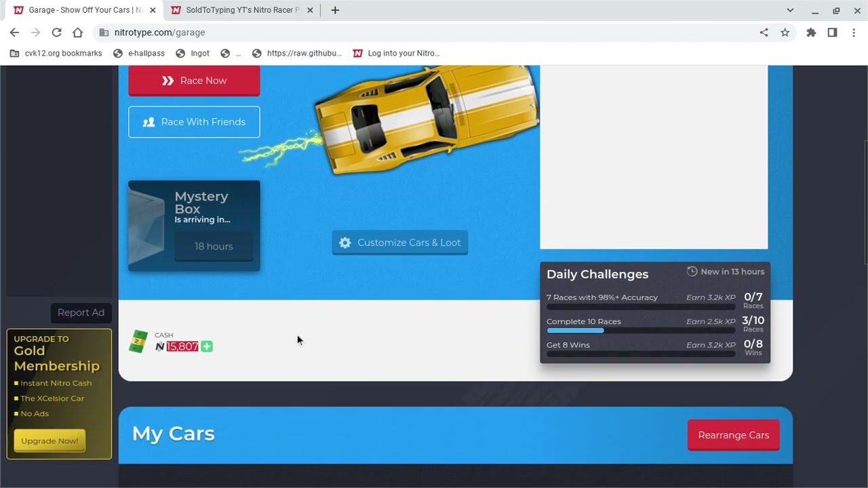Image resolution: width=868 pixels, height=488 pixels.
Task: Open the Extensions puzzle icon
Action: point(811,33)
